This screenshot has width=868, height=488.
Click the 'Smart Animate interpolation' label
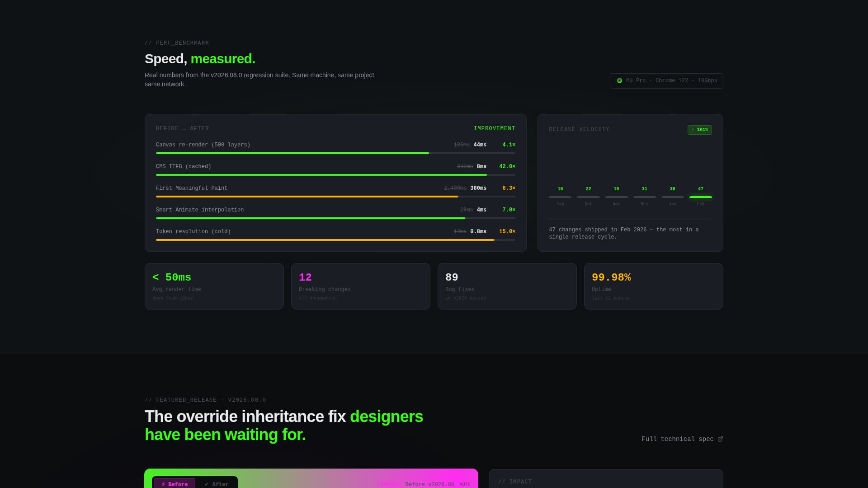(x=200, y=210)
